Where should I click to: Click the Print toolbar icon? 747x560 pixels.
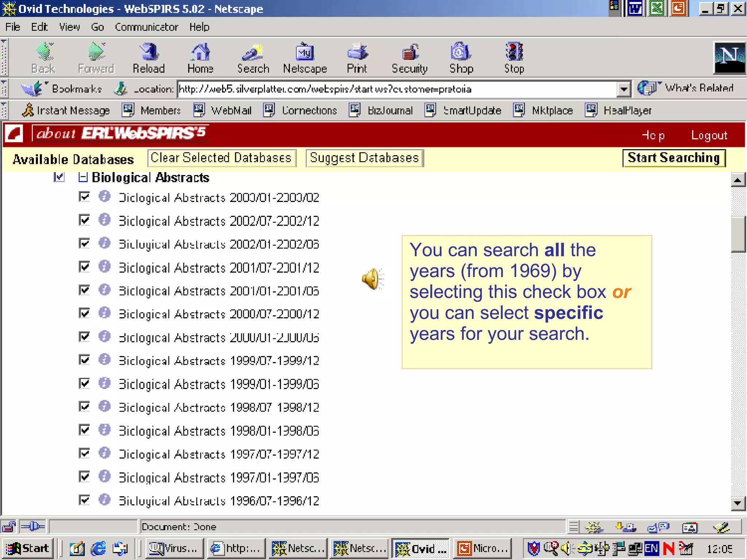tap(357, 52)
